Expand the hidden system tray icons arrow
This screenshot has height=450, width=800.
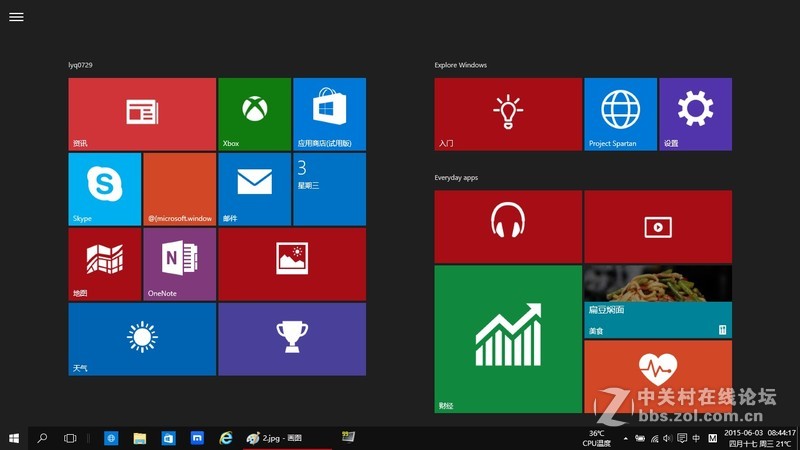[626, 438]
